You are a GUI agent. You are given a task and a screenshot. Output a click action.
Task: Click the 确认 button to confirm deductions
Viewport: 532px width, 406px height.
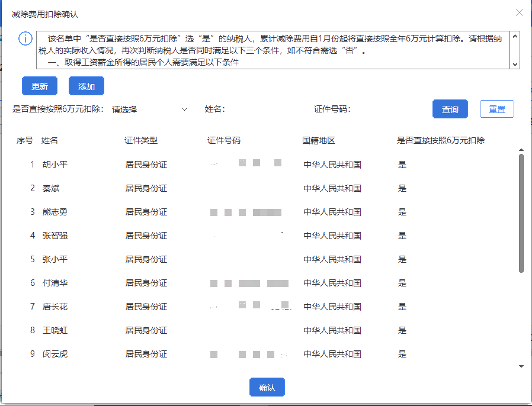tap(267, 387)
